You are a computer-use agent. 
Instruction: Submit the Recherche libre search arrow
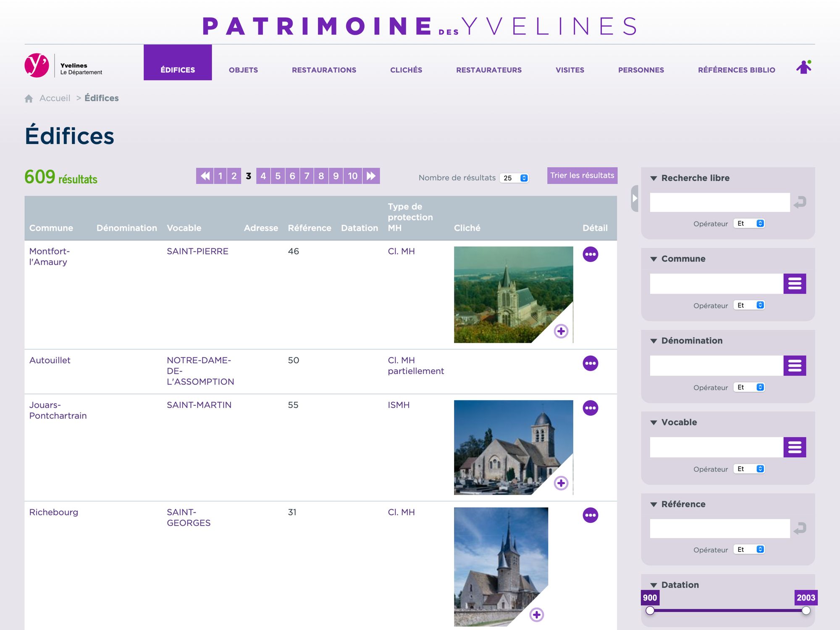click(800, 202)
